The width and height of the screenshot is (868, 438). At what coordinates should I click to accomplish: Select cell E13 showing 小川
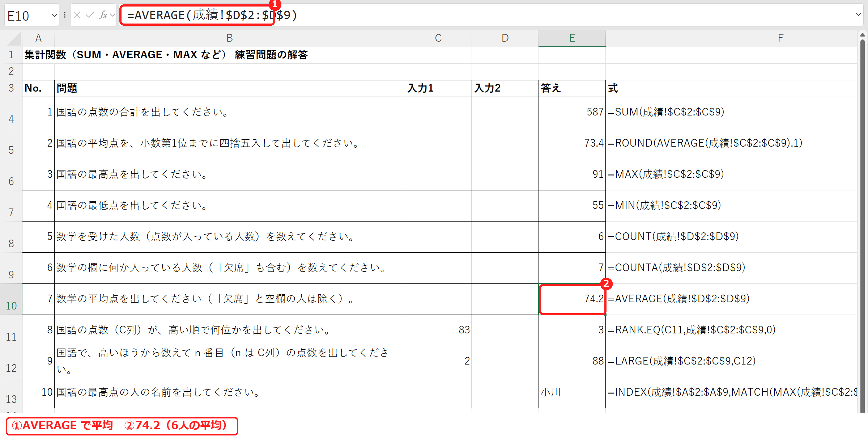click(572, 393)
